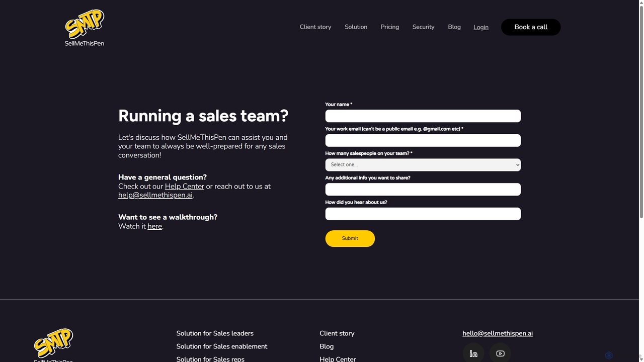This screenshot has width=644, height=362.
Task: Open Security in the top navigation
Action: click(423, 27)
